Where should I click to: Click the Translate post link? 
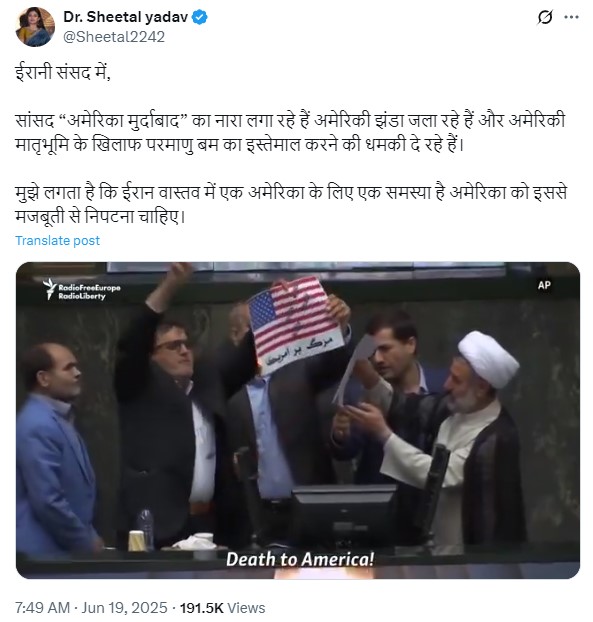58,240
